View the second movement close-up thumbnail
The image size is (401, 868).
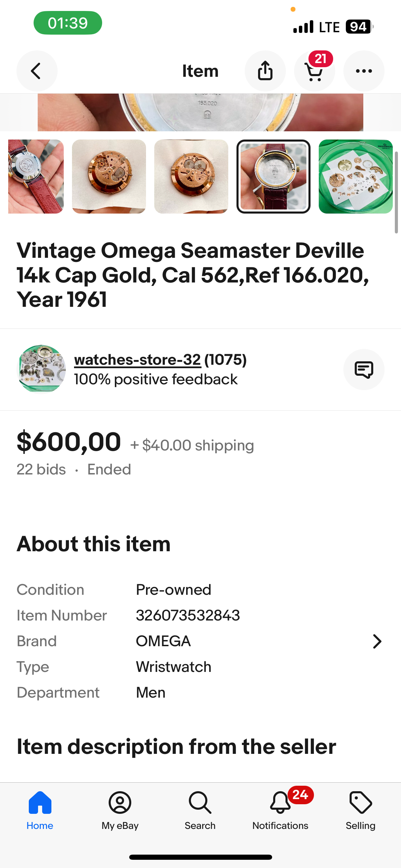point(109,177)
